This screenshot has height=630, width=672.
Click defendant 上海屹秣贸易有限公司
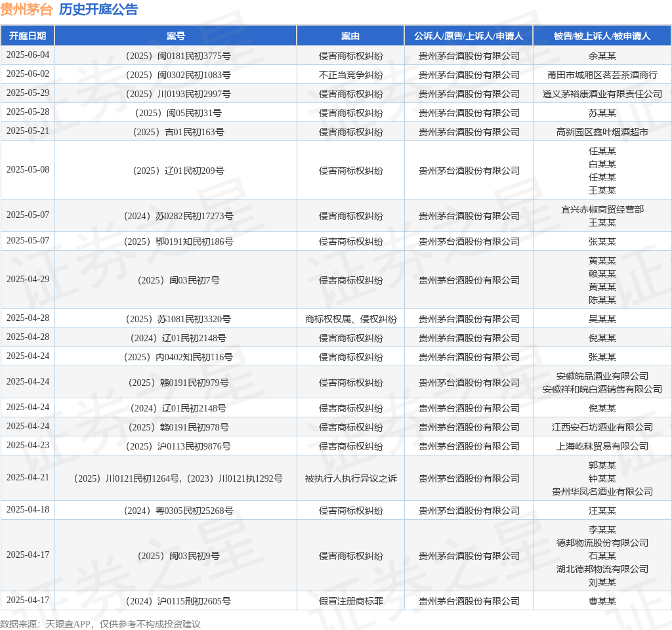tap(602, 446)
